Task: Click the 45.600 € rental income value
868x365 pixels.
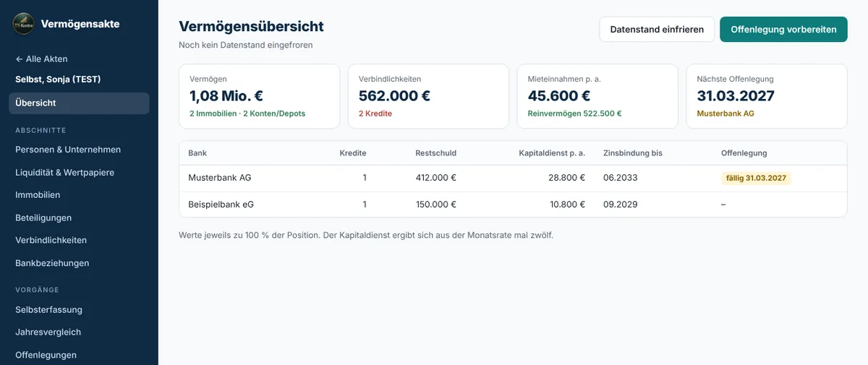Action: [559, 96]
